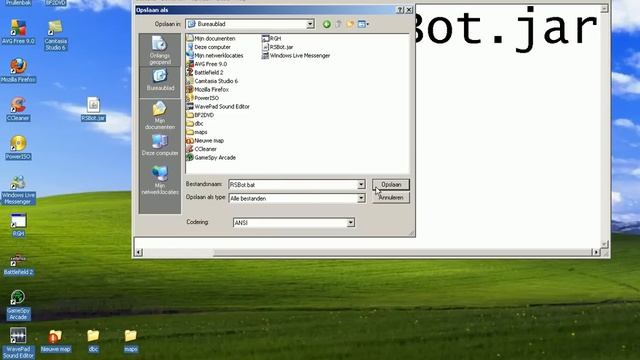Select Bureaublad in the places bar
Image resolution: width=640 pixels, height=360 pixels.
[160, 80]
